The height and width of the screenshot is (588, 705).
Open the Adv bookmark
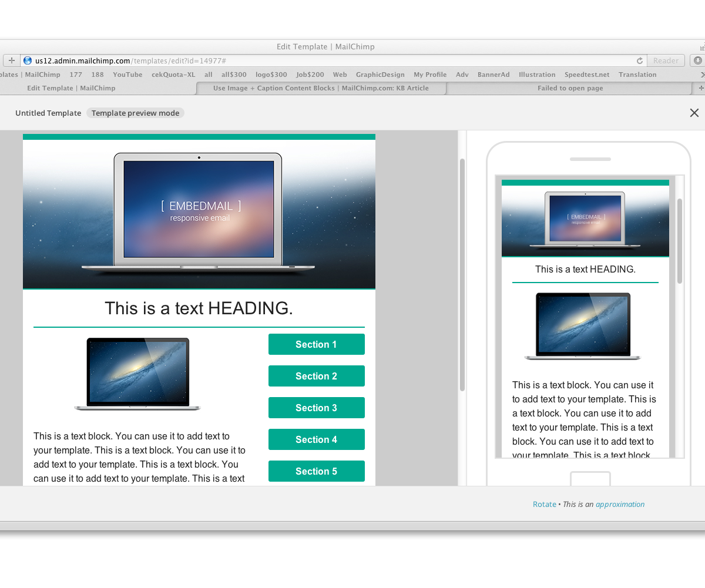462,75
